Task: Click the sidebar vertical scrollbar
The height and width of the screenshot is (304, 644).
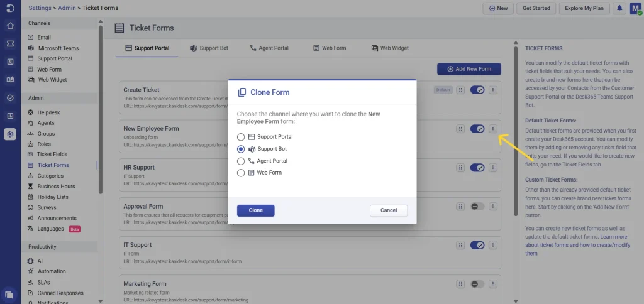Action: [101, 109]
